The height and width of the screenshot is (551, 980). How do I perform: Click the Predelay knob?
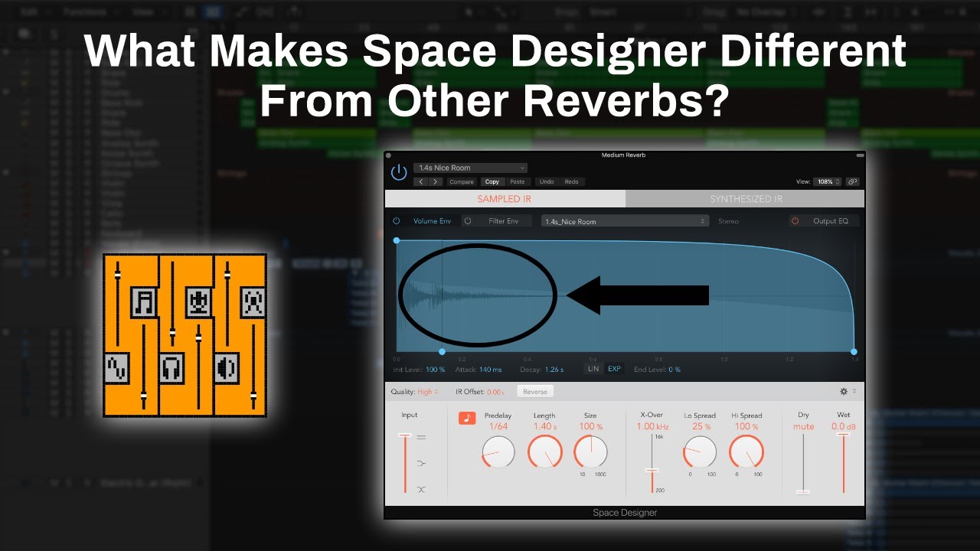coord(498,452)
